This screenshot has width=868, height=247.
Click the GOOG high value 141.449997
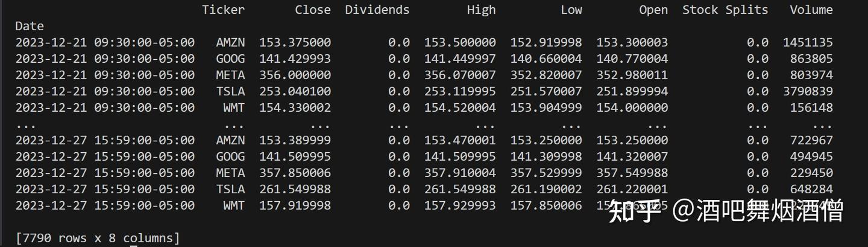(460, 59)
